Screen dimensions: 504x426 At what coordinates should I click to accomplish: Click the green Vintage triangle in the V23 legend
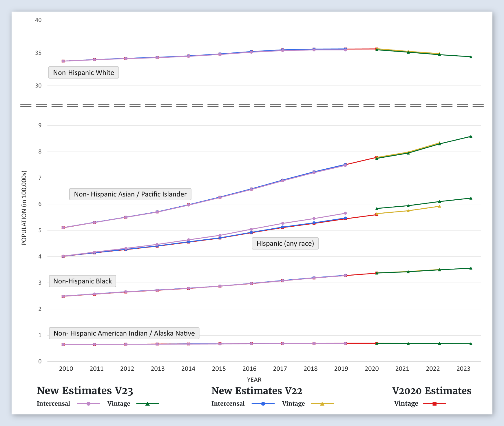[147, 404]
